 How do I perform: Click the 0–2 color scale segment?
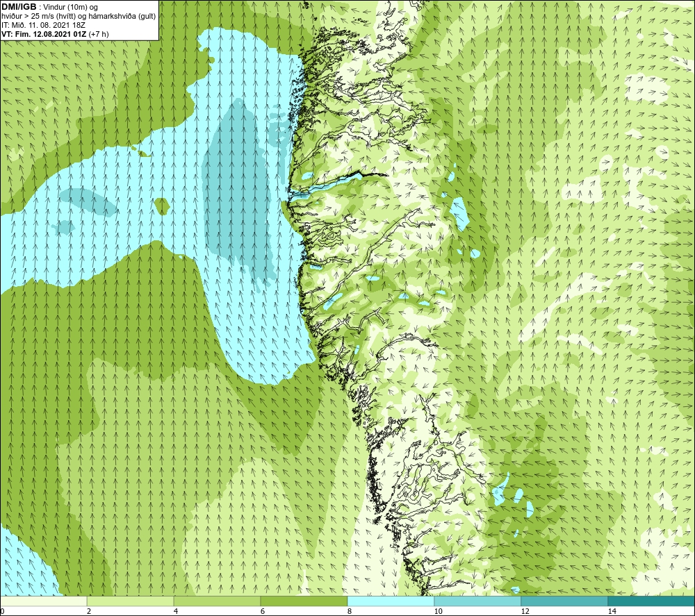click(43, 601)
